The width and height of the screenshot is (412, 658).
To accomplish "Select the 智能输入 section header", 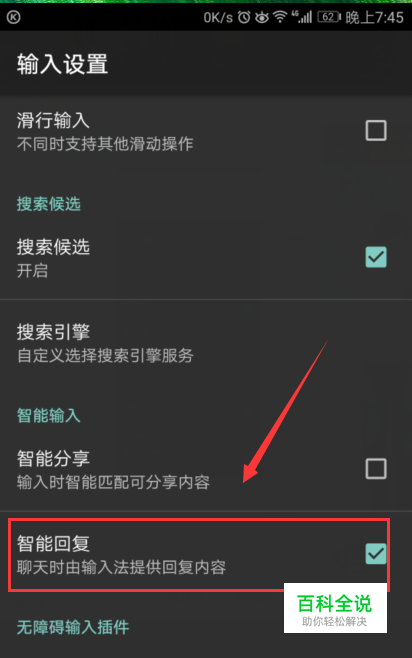I will [x=49, y=415].
